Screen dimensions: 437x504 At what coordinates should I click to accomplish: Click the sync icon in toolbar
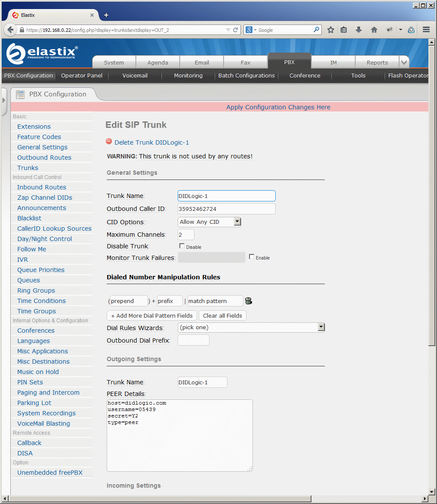pos(411,30)
